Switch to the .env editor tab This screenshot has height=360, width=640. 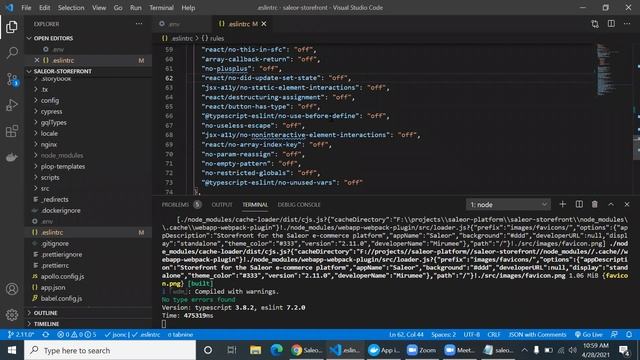pyautogui.click(x=174, y=24)
